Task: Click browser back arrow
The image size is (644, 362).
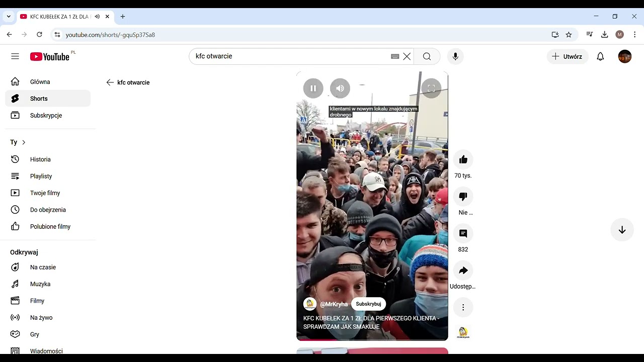Action: (x=9, y=35)
